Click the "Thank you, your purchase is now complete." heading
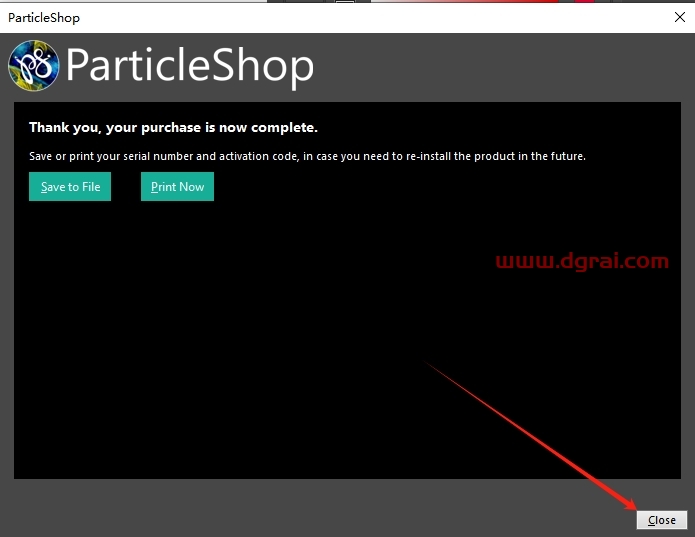 (173, 128)
